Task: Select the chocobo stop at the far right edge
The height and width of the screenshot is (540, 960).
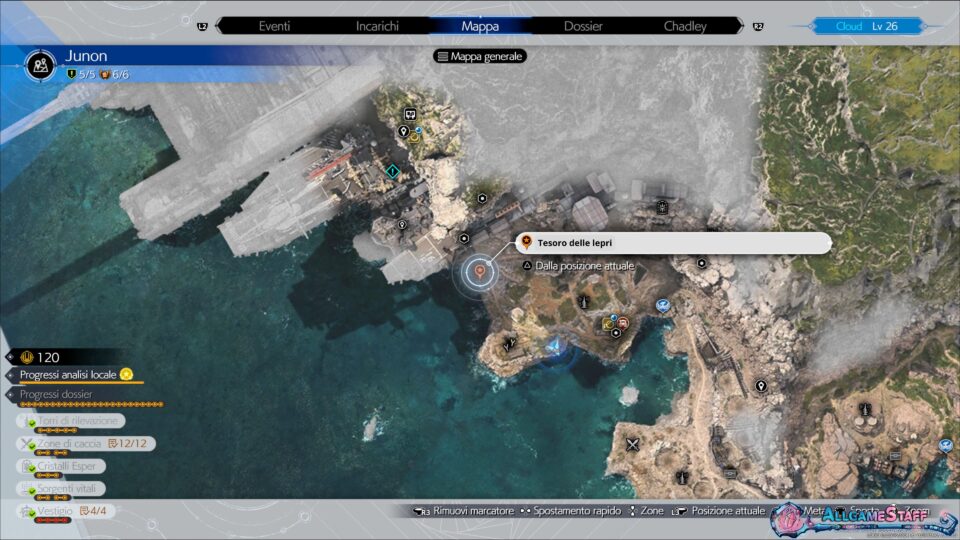Action: pyautogui.click(x=946, y=445)
